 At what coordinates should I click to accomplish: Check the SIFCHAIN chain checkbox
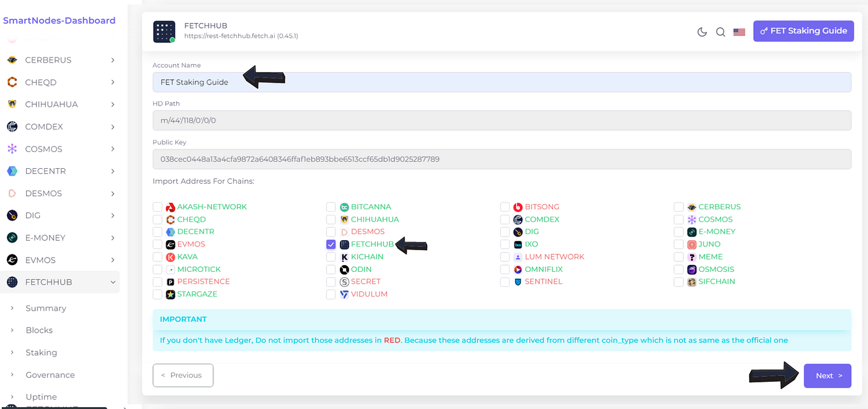pos(678,282)
